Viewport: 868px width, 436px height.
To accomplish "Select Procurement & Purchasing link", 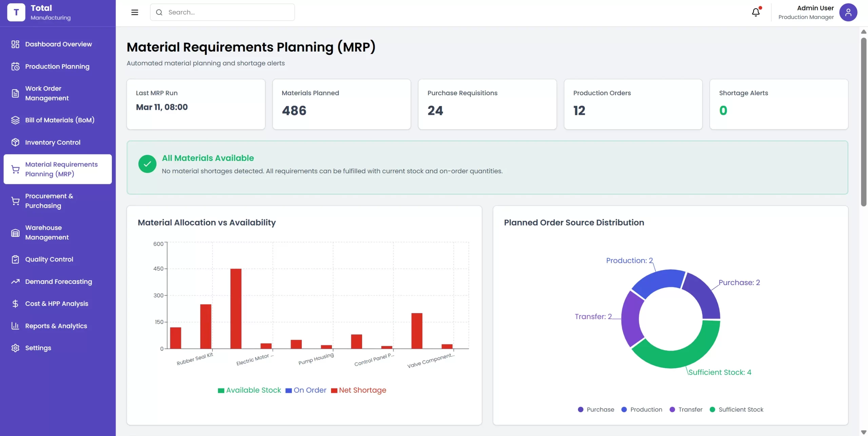I will click(x=49, y=201).
